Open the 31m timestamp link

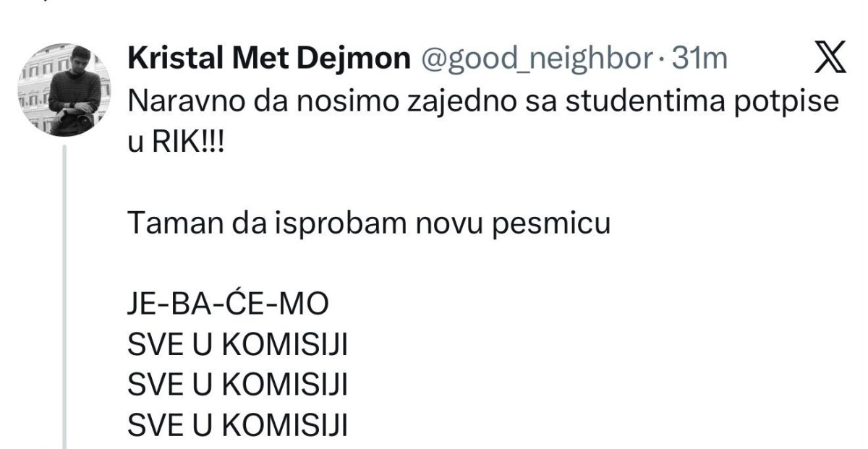pyautogui.click(x=699, y=61)
